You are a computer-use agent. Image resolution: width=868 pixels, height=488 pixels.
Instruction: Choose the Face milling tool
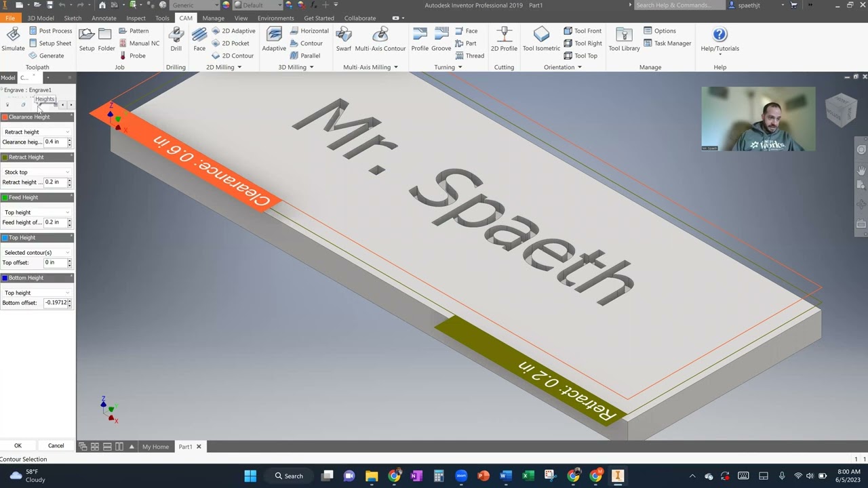[199, 39]
